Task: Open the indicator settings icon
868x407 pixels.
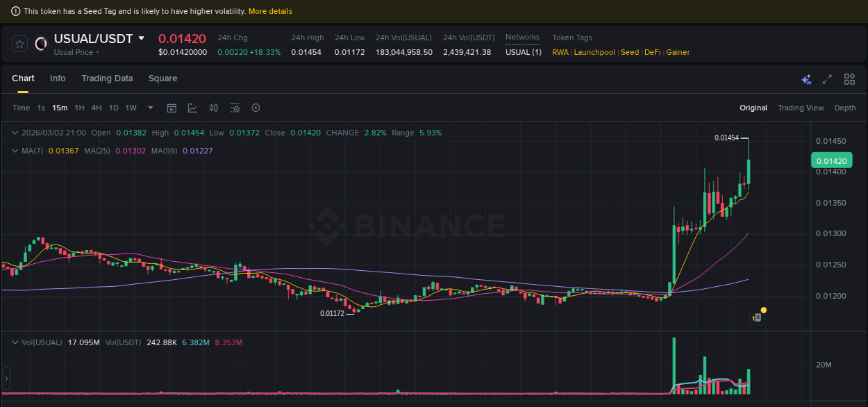Action: pyautogui.click(x=235, y=108)
